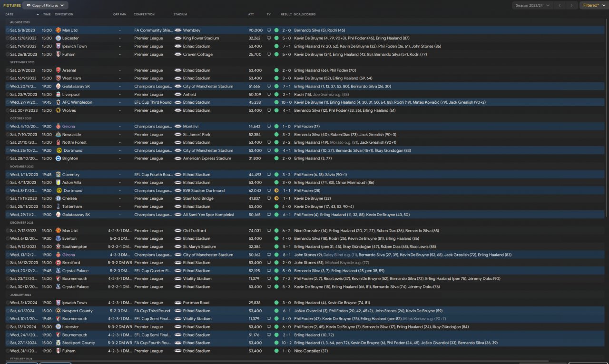Click the TIME column header
Image resolution: width=609 pixels, height=364 pixels.
[x=47, y=14]
